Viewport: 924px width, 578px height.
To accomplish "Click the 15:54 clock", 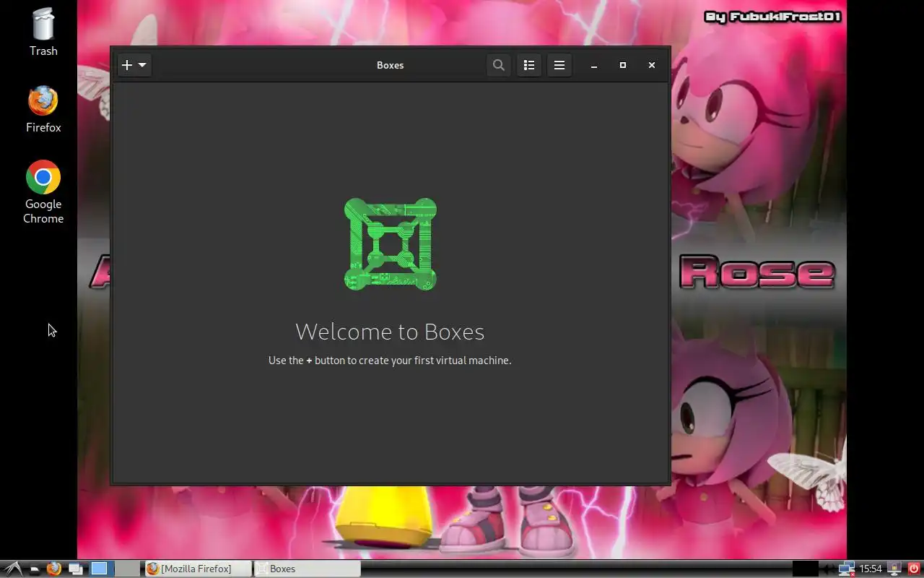I will coord(871,569).
